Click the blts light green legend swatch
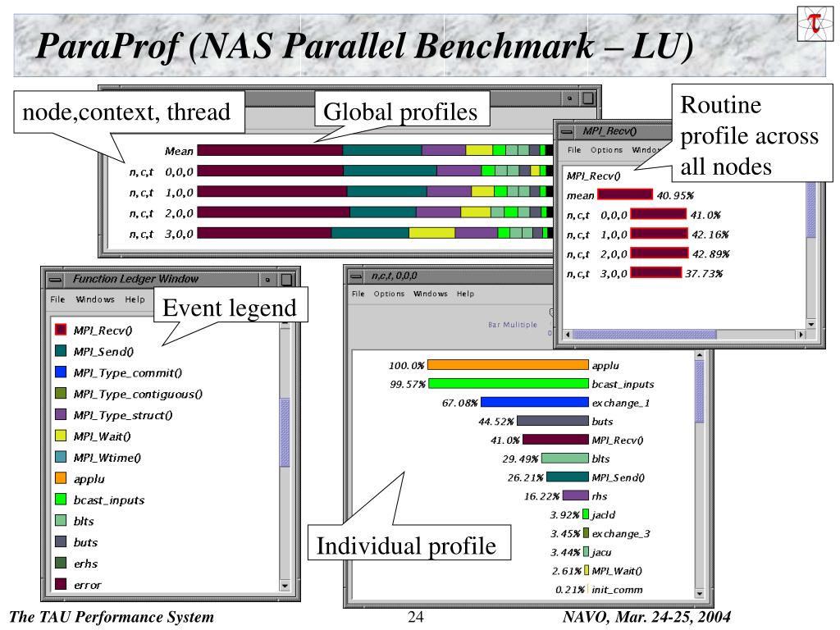This screenshot has width=840, height=630. pos(61,520)
